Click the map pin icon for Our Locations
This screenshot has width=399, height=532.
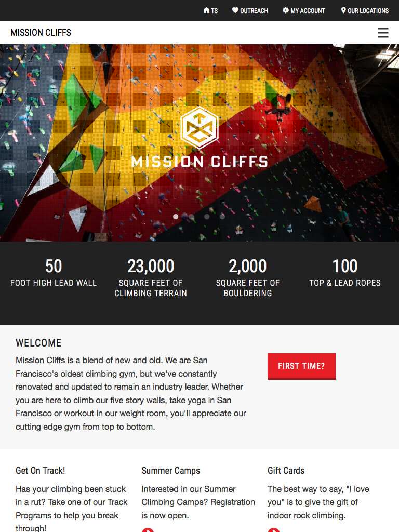[x=343, y=10]
